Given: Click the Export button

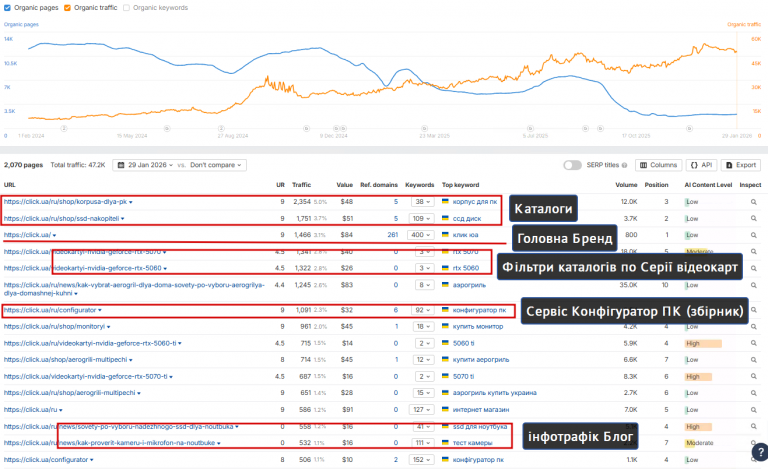Looking at the screenshot, I should pyautogui.click(x=742, y=165).
